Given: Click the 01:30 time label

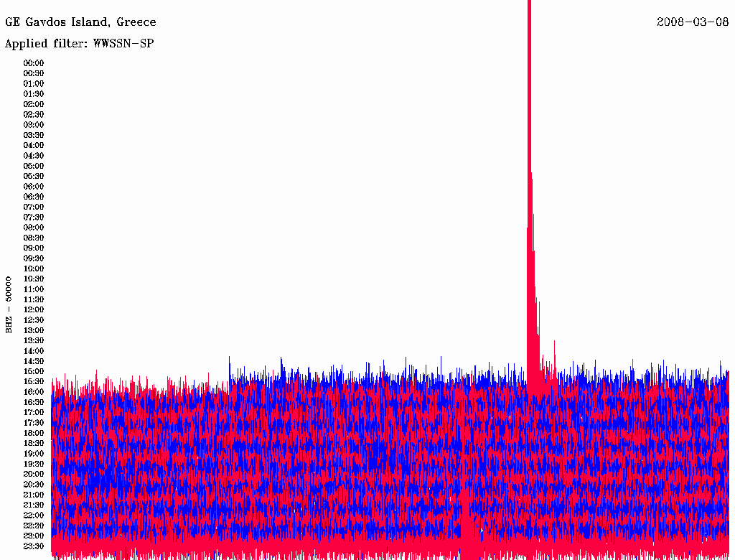Looking at the screenshot, I should point(34,94).
